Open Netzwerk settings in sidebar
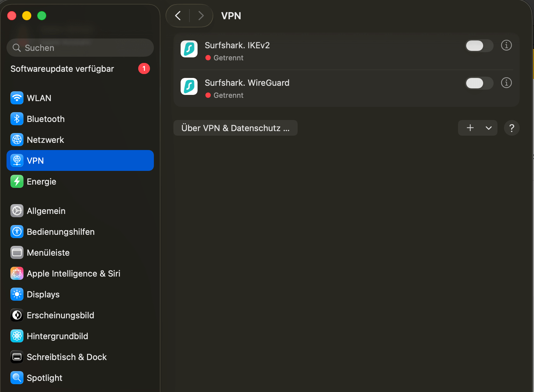The image size is (534, 392). [45, 140]
